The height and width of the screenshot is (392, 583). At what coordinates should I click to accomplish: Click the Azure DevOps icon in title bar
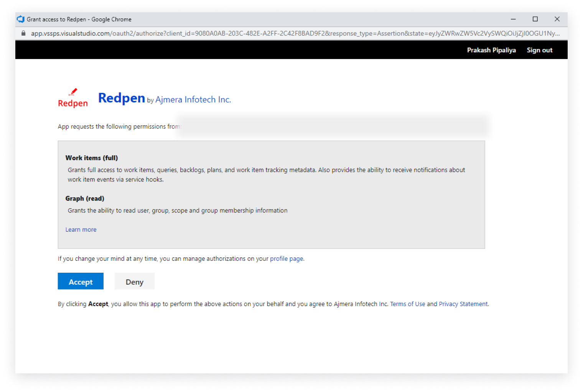[21, 19]
